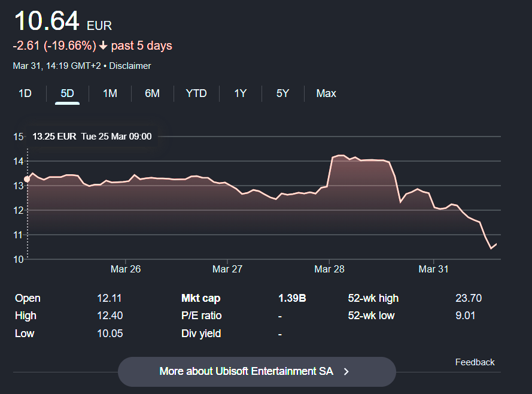Screen dimensions: 532x394
Task: Click the Mkt cap value 1.39B
Action: point(292,298)
